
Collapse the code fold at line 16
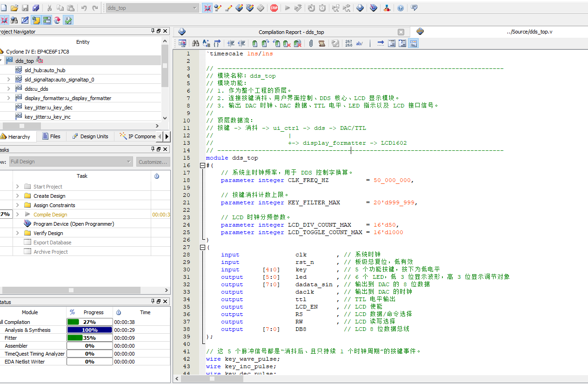pyautogui.click(x=202, y=165)
